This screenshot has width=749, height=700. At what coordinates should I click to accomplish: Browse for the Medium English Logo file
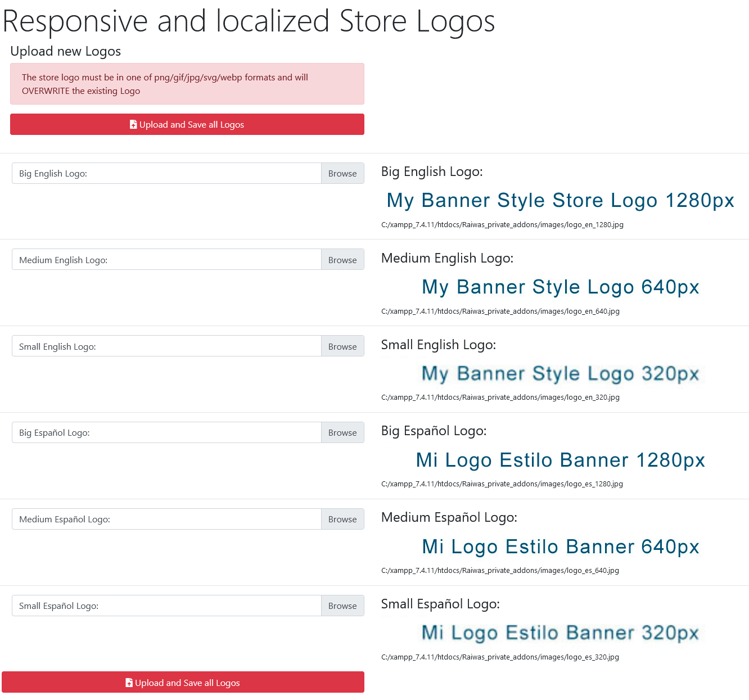coord(342,260)
